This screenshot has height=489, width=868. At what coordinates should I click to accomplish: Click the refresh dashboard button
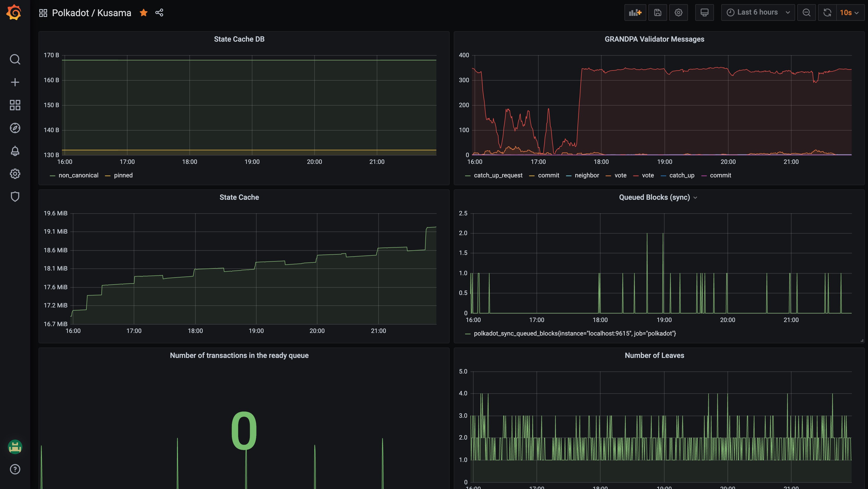(x=827, y=13)
